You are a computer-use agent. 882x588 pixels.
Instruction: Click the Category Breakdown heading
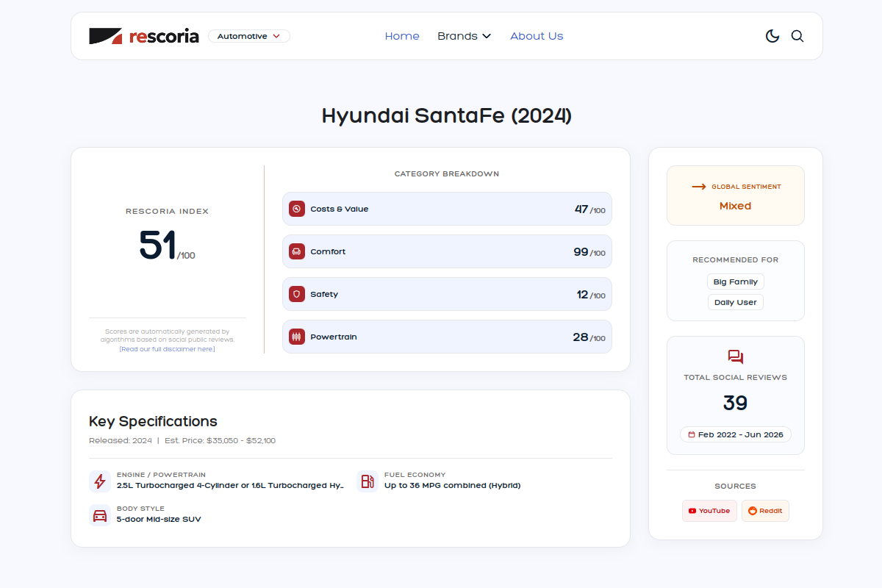(447, 174)
